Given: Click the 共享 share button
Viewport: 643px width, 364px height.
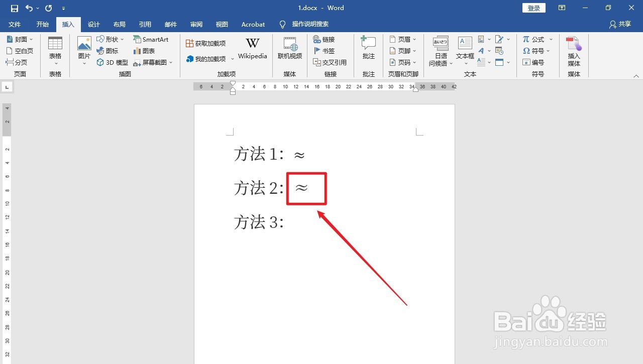Looking at the screenshot, I should point(620,24).
